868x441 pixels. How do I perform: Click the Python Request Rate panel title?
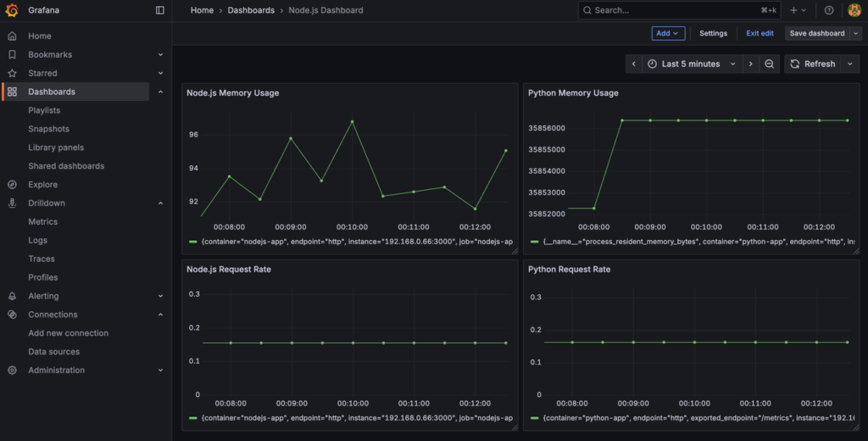[x=569, y=269]
